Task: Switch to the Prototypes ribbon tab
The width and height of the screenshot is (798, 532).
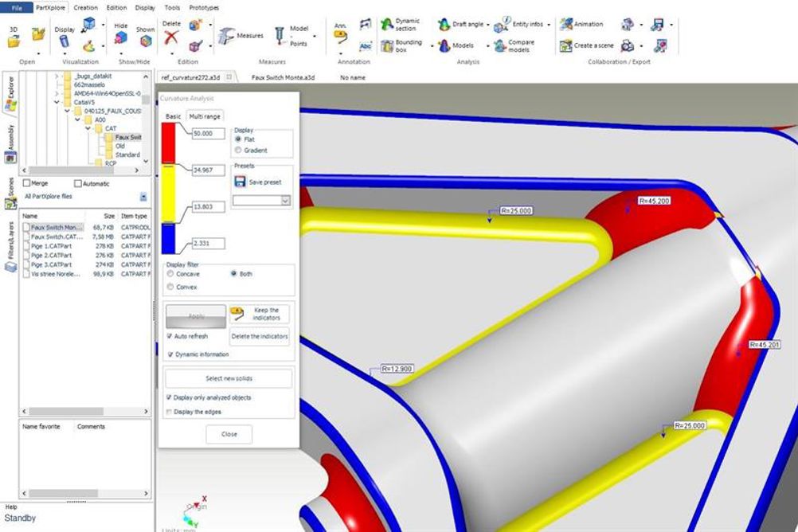Action: (204, 8)
